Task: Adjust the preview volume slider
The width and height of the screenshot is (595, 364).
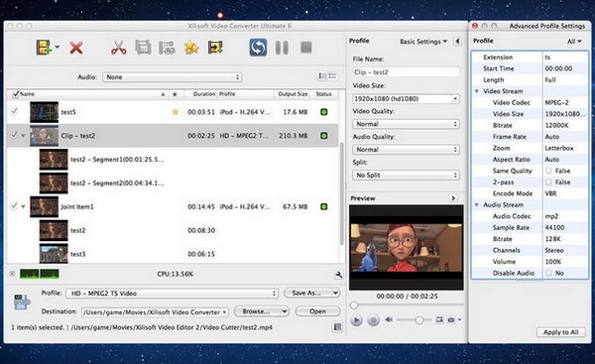Action: (418, 320)
